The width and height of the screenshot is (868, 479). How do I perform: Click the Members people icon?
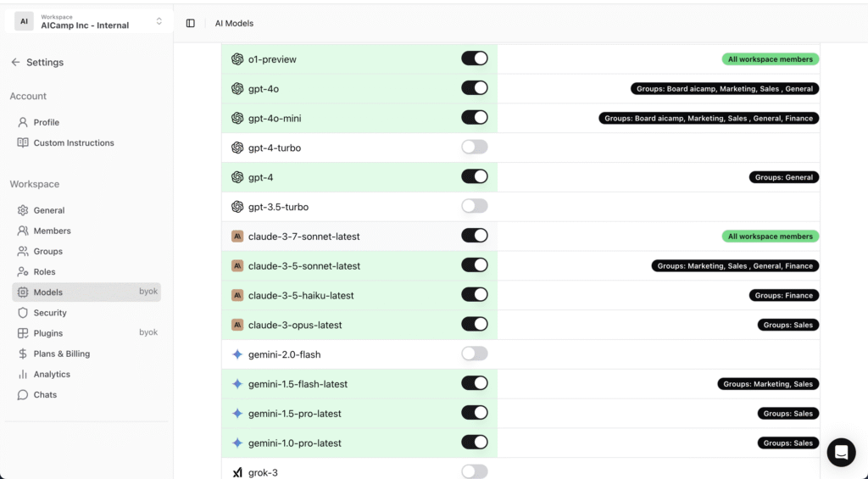[23, 231]
